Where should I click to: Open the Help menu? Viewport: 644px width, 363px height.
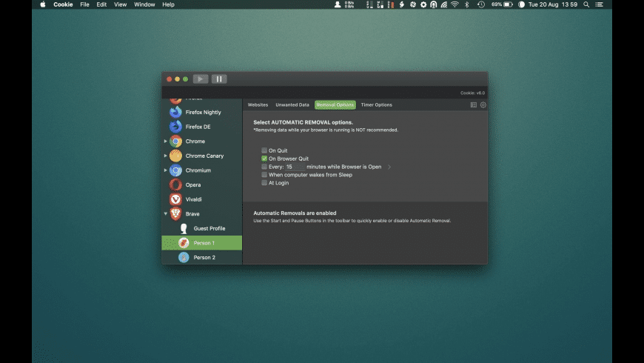point(168,4)
